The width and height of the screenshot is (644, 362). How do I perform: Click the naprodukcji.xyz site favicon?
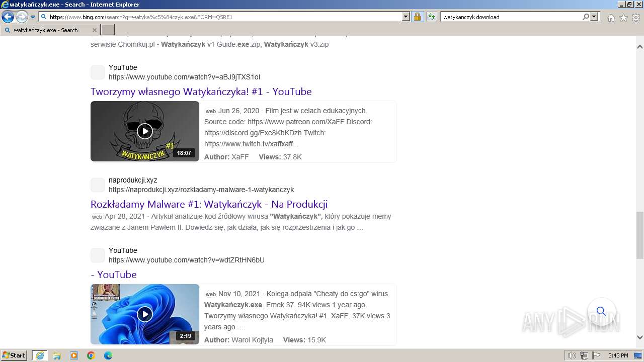(x=98, y=185)
